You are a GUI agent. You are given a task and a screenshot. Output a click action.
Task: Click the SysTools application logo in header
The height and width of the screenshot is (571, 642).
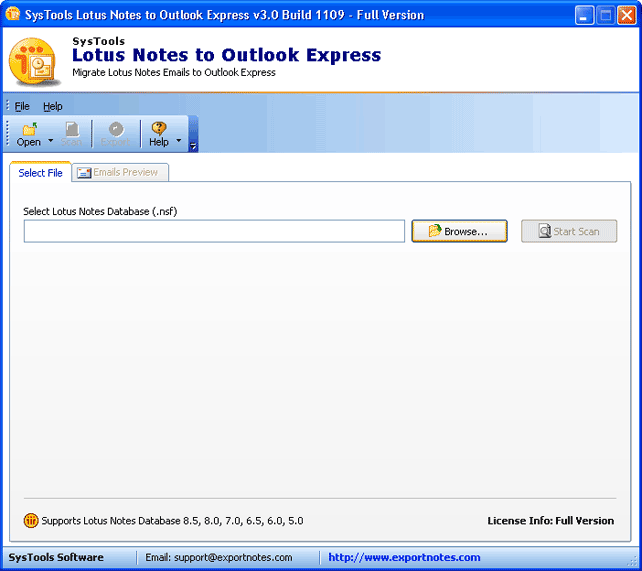[x=34, y=61]
